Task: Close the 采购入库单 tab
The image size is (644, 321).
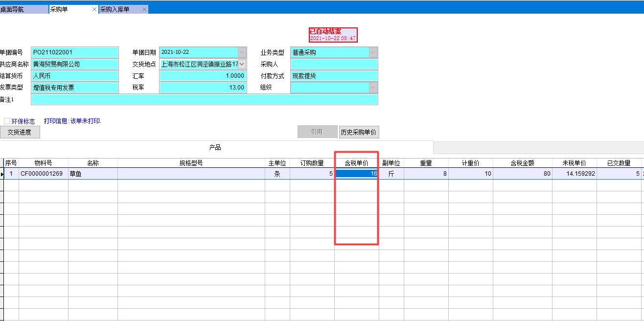Action: point(144,9)
